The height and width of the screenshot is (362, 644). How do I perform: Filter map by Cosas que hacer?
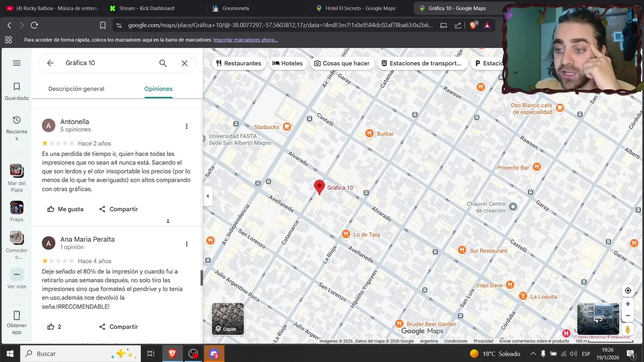342,63
